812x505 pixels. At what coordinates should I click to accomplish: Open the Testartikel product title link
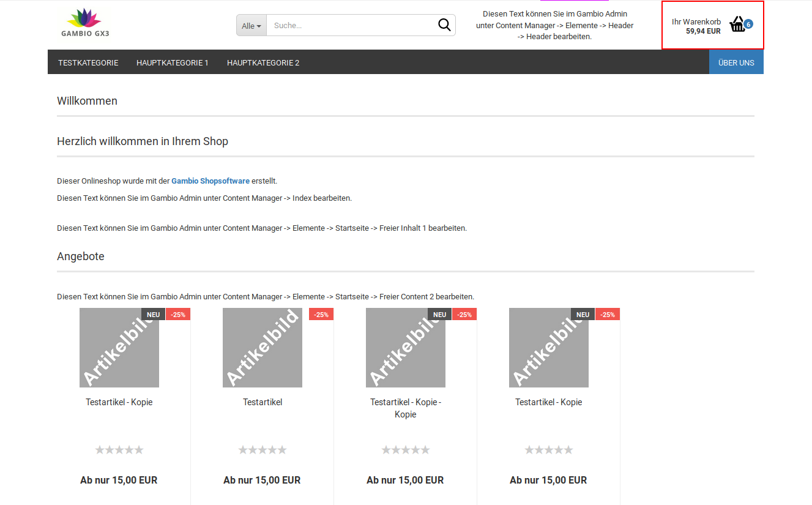click(263, 402)
